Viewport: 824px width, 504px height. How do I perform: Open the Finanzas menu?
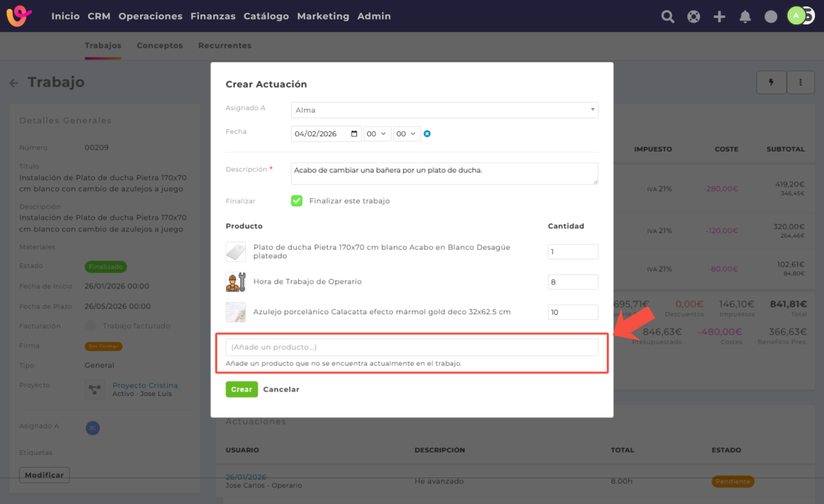213,16
